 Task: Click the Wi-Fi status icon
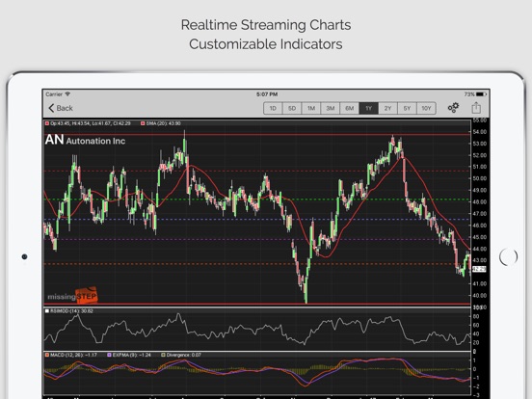[67, 94]
